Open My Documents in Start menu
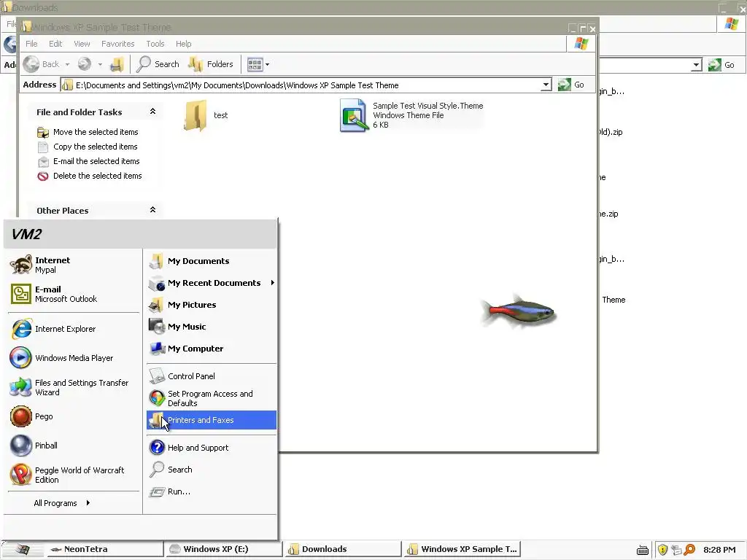Viewport: 747px width, 560px height. (211, 261)
